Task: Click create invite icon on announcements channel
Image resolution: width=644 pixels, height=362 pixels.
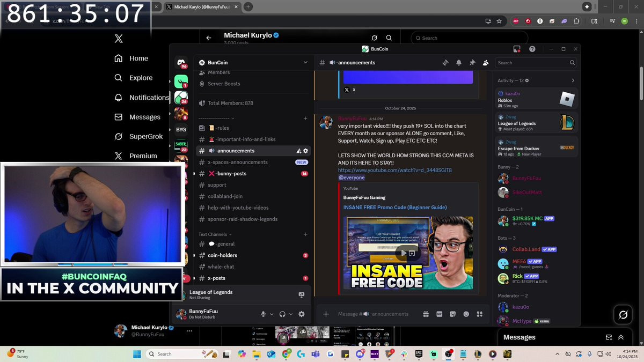Action: click(298, 151)
